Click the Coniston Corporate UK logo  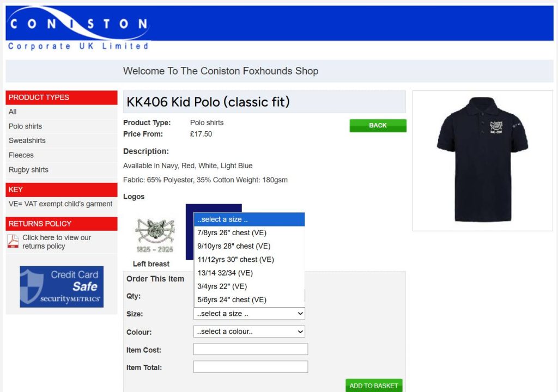coord(78,28)
